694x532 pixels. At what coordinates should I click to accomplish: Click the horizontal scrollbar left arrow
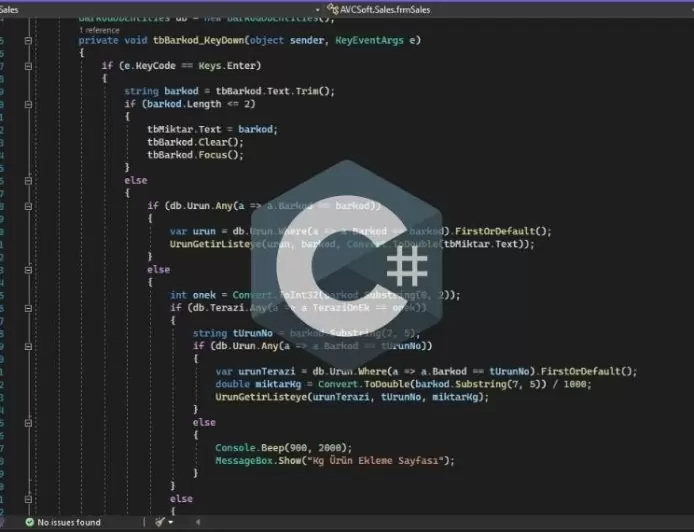pyautogui.click(x=198, y=522)
